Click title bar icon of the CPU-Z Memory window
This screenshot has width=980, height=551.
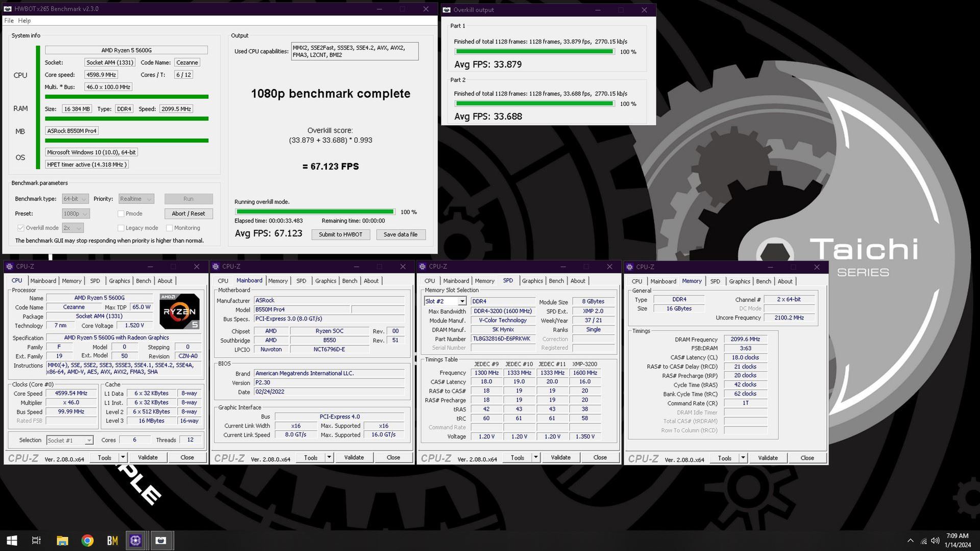click(x=629, y=267)
